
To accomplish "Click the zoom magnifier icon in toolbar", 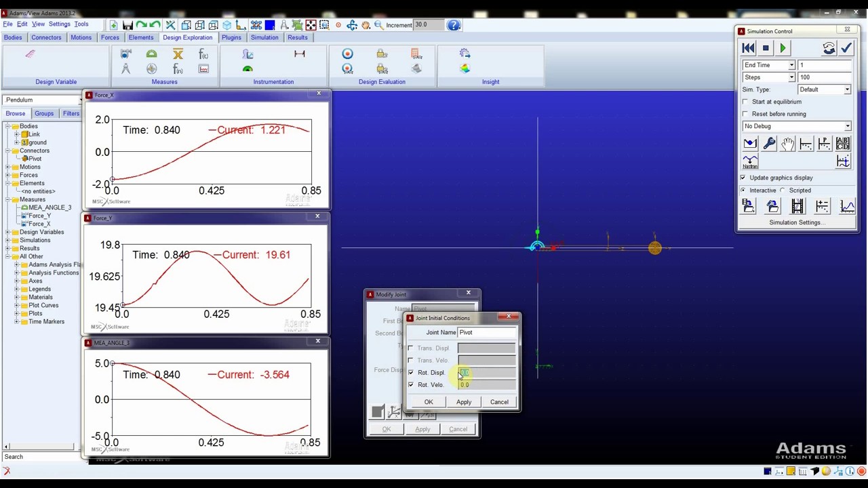I will pos(378,25).
